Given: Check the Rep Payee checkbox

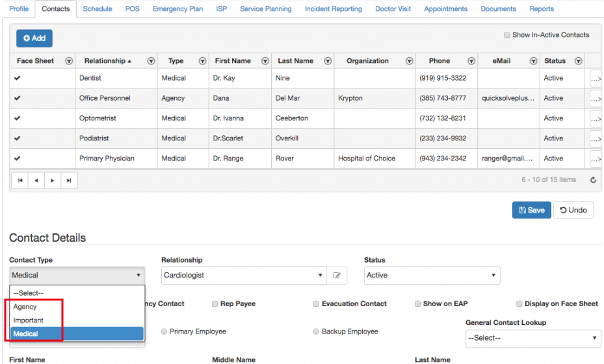Looking at the screenshot, I should [215, 304].
